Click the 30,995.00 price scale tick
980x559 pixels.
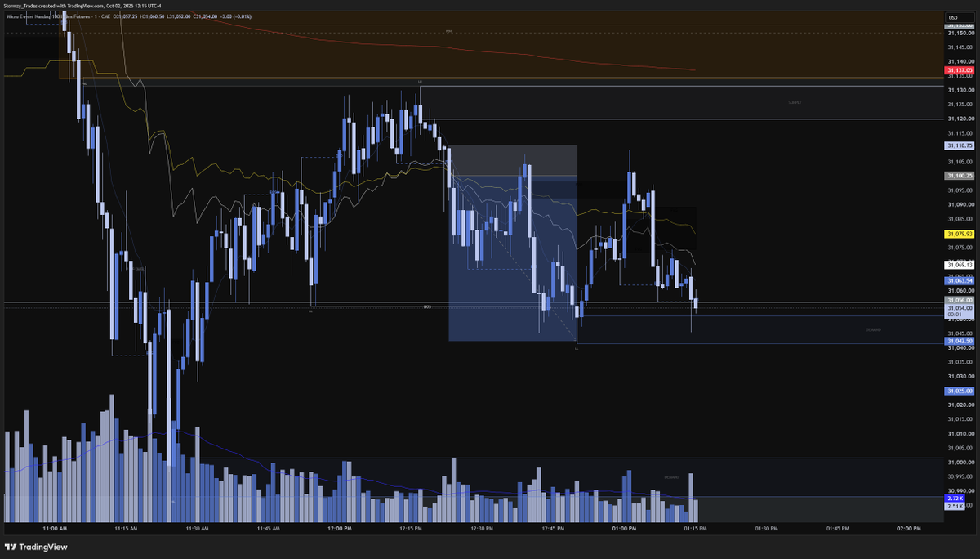959,476
